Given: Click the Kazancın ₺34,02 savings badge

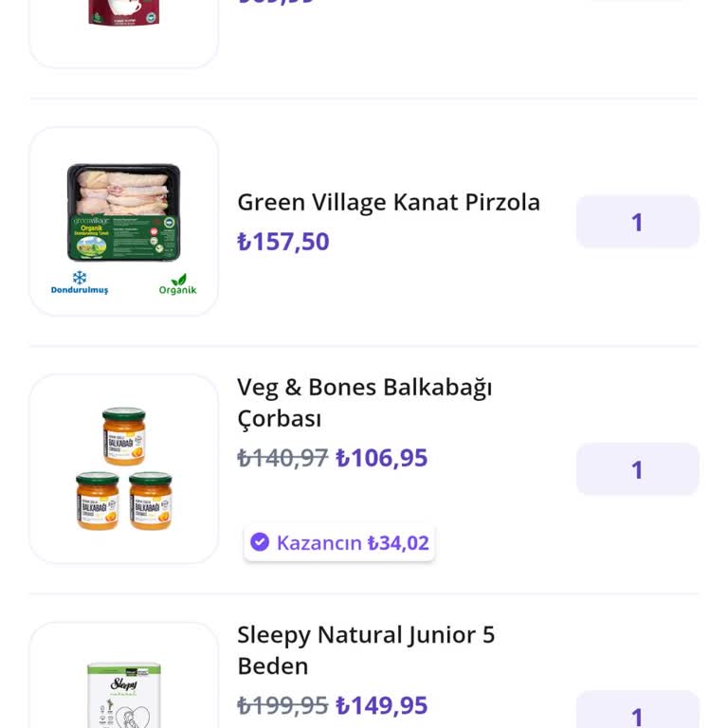Looking at the screenshot, I should click(x=339, y=543).
